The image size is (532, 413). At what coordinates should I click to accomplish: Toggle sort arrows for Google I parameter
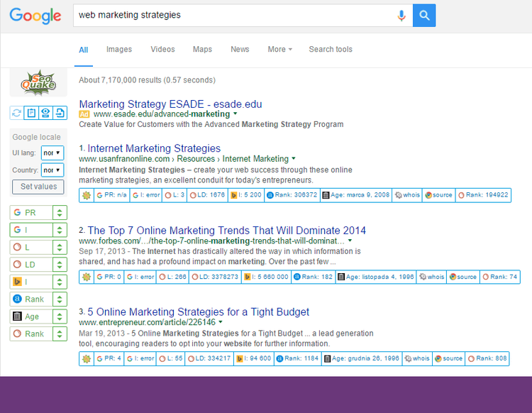coord(60,230)
